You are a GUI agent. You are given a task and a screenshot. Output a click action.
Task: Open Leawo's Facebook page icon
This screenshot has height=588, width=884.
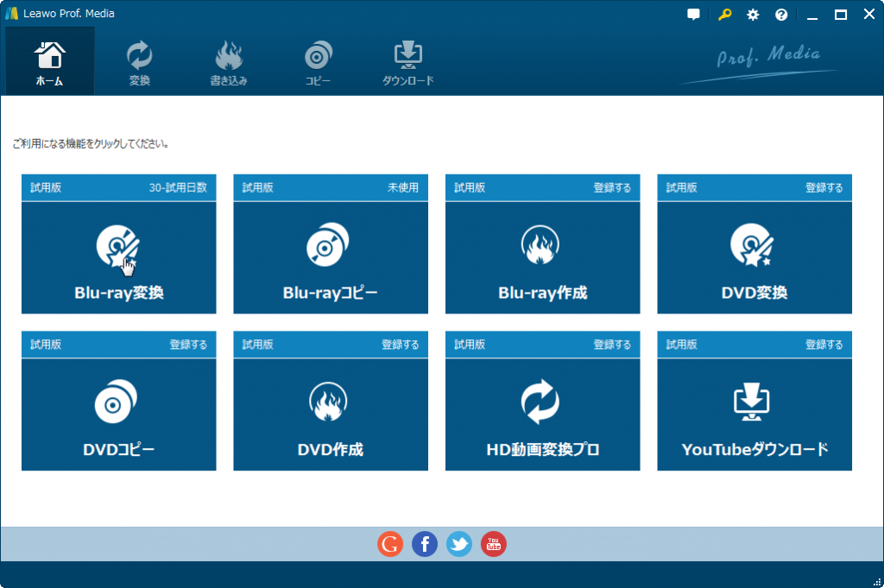point(424,544)
